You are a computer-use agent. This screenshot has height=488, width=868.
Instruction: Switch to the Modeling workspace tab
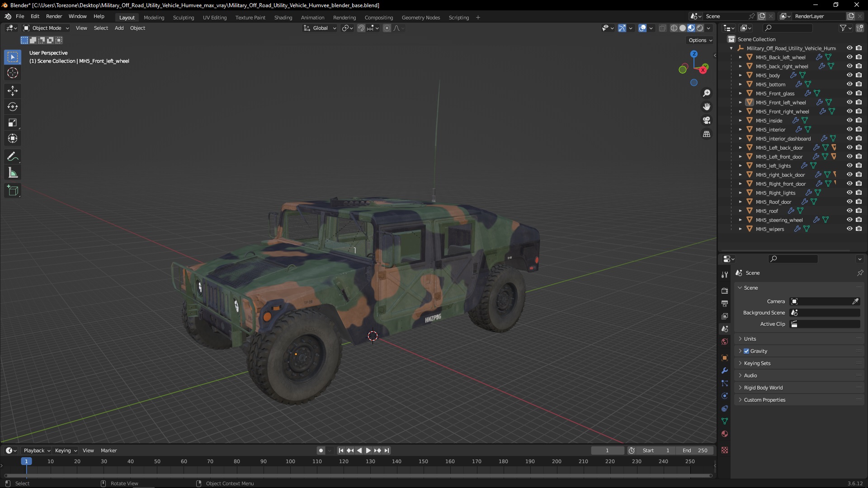pos(154,18)
